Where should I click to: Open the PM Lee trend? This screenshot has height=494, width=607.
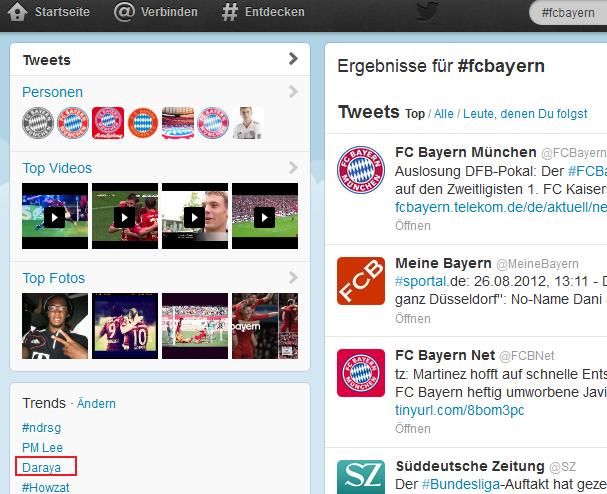tap(42, 448)
